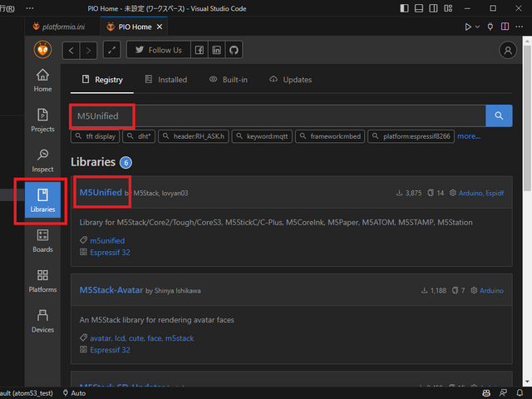Select the Libraries sidebar section
The width and height of the screenshot is (532, 399).
click(42, 199)
